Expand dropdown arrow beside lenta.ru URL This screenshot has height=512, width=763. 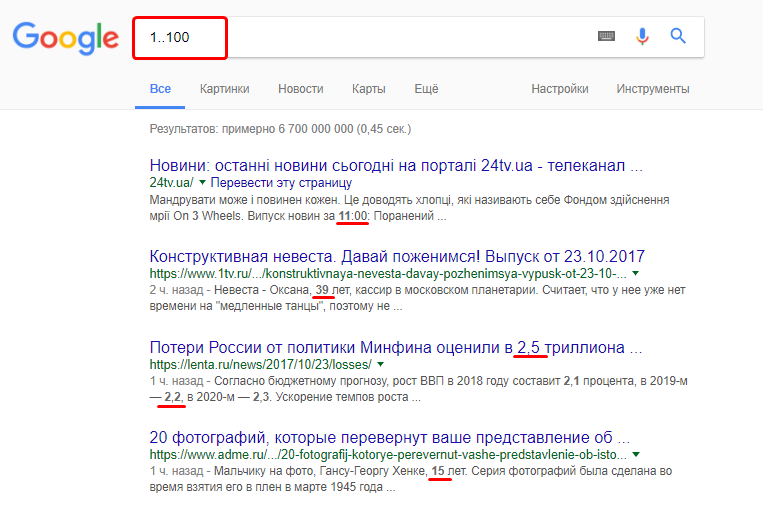click(x=381, y=364)
